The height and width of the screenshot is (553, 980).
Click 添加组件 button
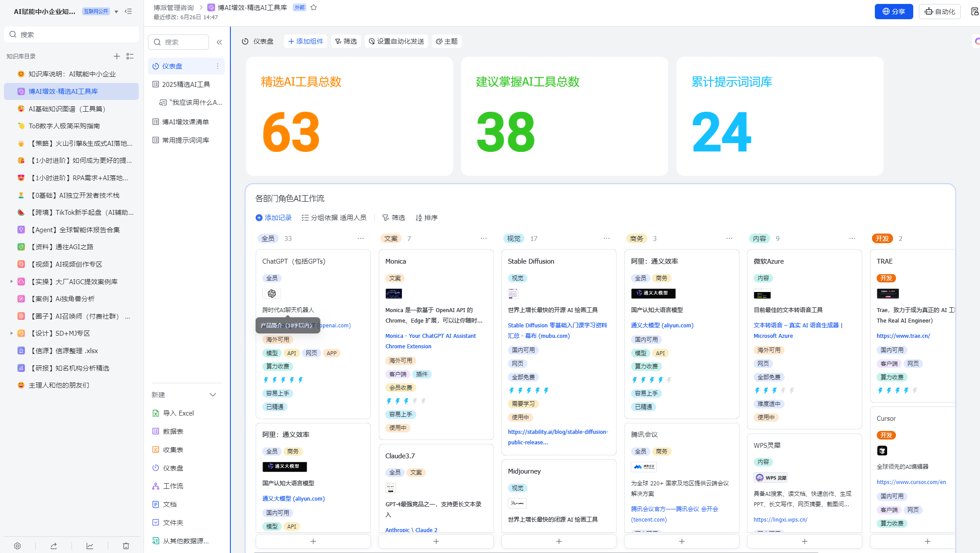click(305, 41)
